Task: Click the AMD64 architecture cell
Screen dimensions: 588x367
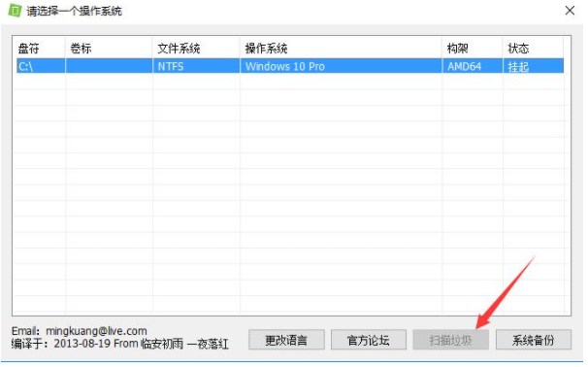Action: point(464,66)
